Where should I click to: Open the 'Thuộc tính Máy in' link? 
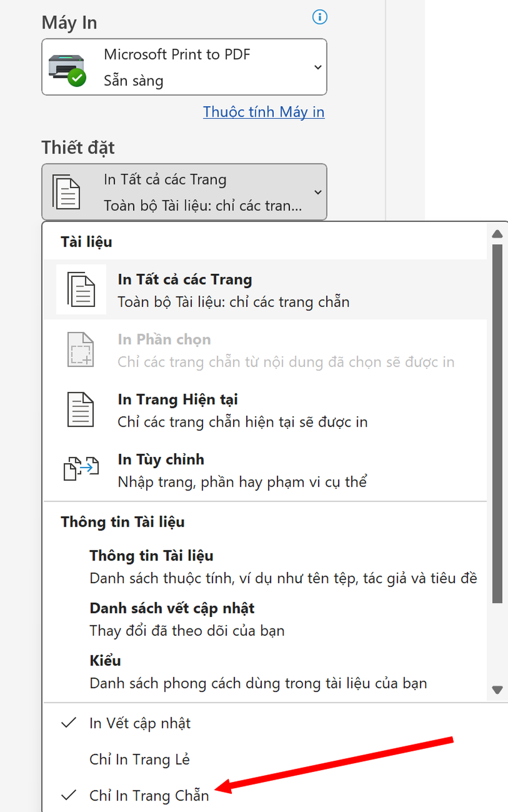coord(263,111)
